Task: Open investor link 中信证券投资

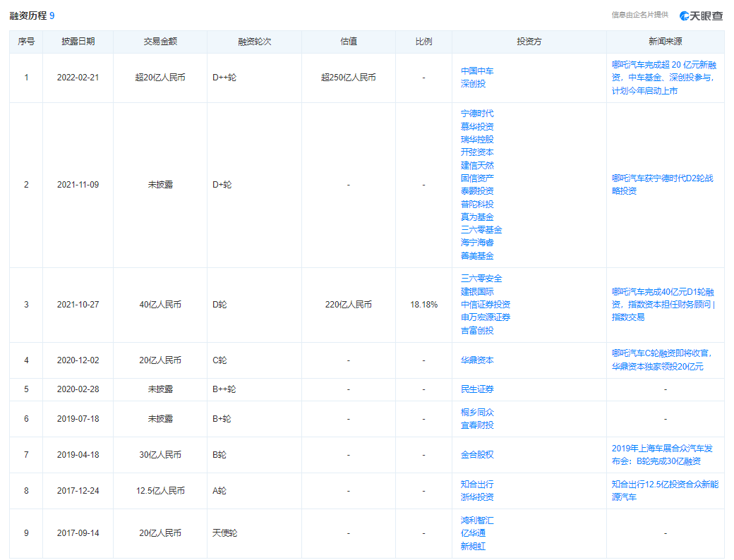Action: coord(486,305)
